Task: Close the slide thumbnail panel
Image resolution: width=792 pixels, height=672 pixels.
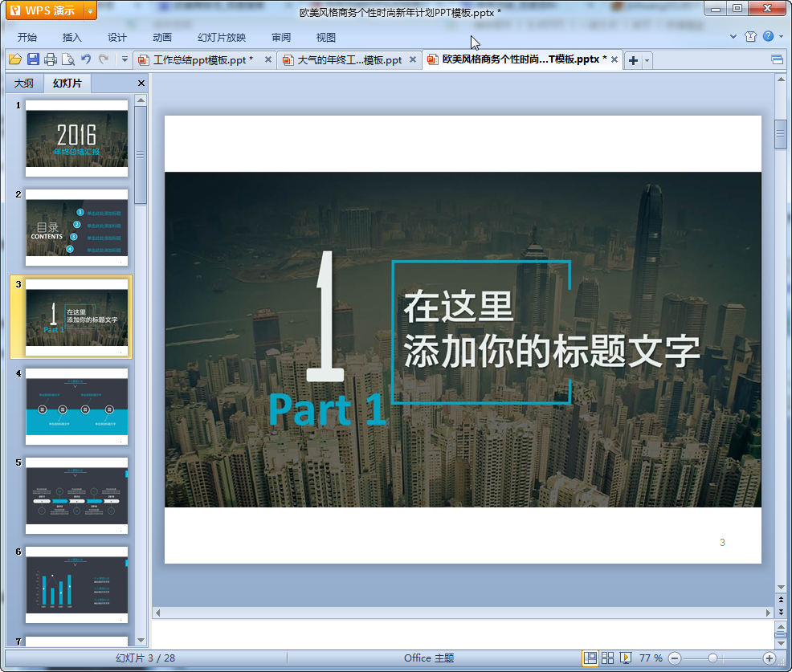Action: (141, 83)
